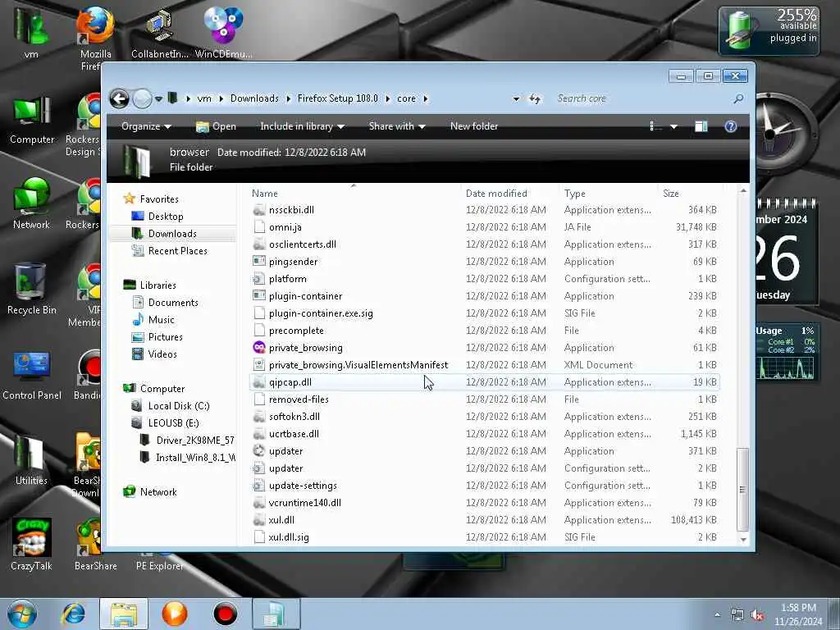Sort by the Size column header

tap(671, 194)
